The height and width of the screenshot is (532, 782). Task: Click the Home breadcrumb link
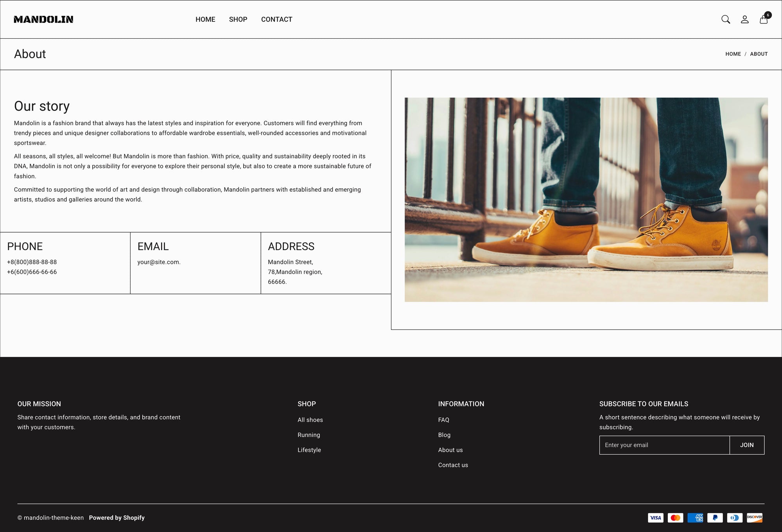pos(733,54)
